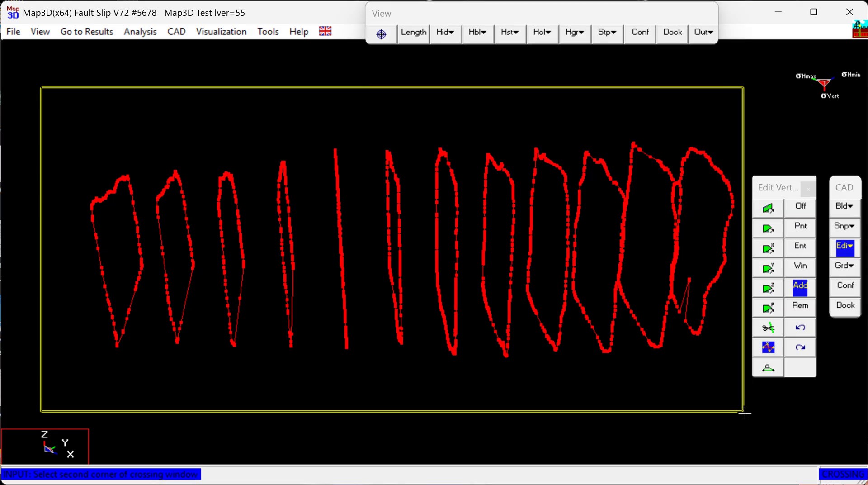Screen dimensions: 868x485
Task: Open the Out dropdown in View toolbar
Action: point(703,33)
